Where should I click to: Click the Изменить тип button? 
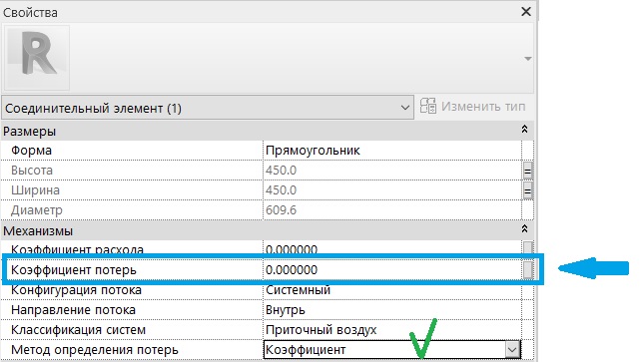[472, 107]
